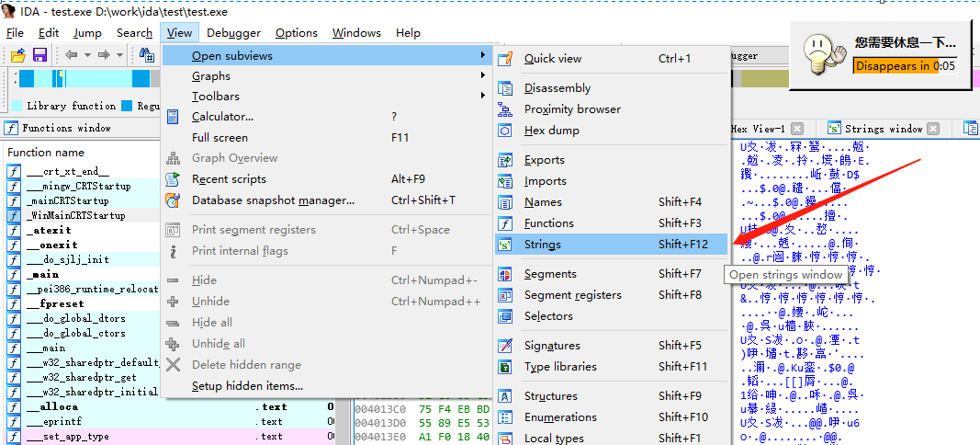The height and width of the screenshot is (445, 980).
Task: Click the Function name column header
Action: (46, 152)
